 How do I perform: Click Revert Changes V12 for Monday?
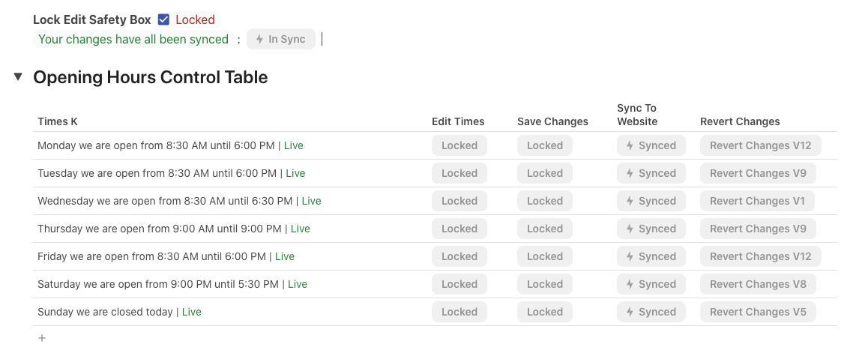[x=760, y=145]
